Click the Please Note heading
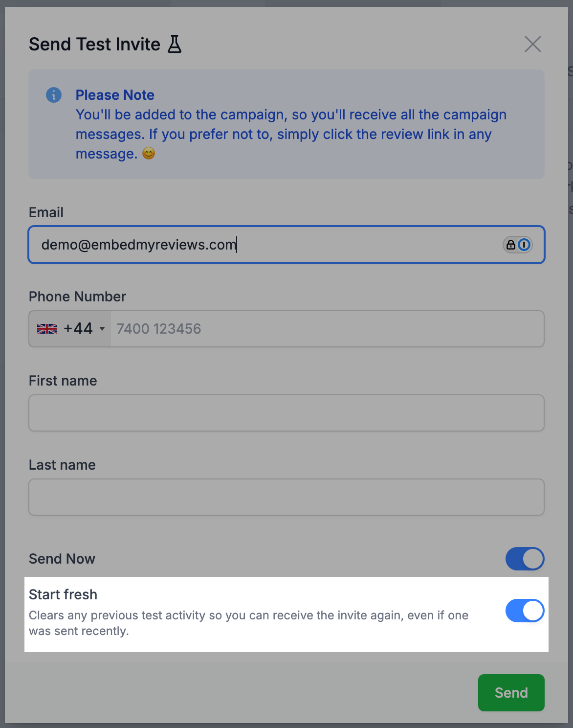The height and width of the screenshot is (728, 573). click(115, 95)
